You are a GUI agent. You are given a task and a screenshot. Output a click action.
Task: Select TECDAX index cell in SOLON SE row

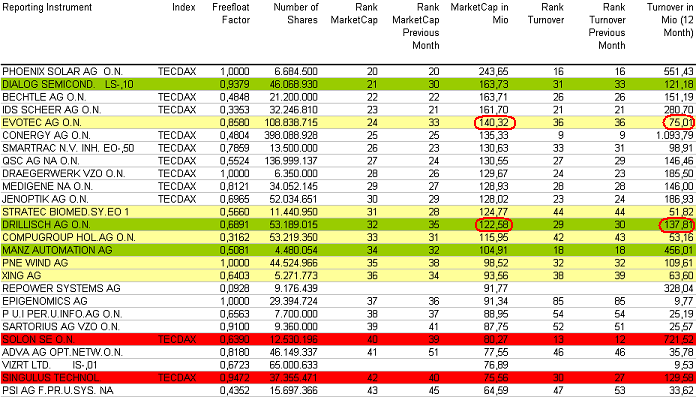point(177,340)
